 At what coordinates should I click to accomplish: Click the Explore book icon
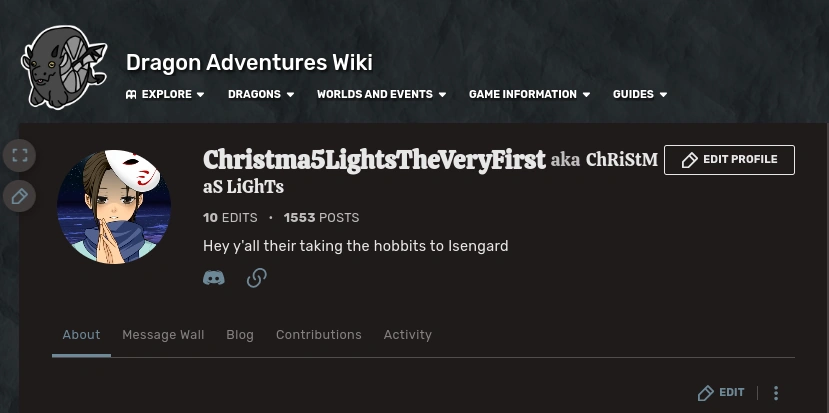click(x=131, y=95)
